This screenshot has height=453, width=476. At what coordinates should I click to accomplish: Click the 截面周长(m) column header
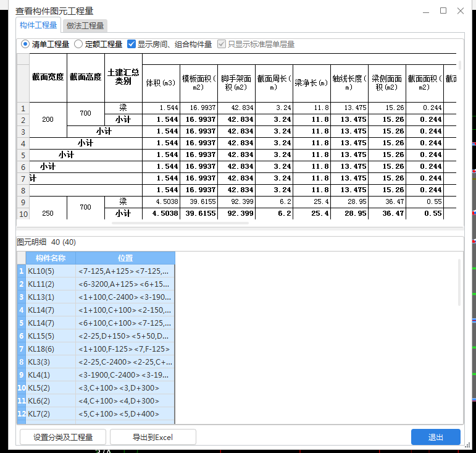[274, 83]
